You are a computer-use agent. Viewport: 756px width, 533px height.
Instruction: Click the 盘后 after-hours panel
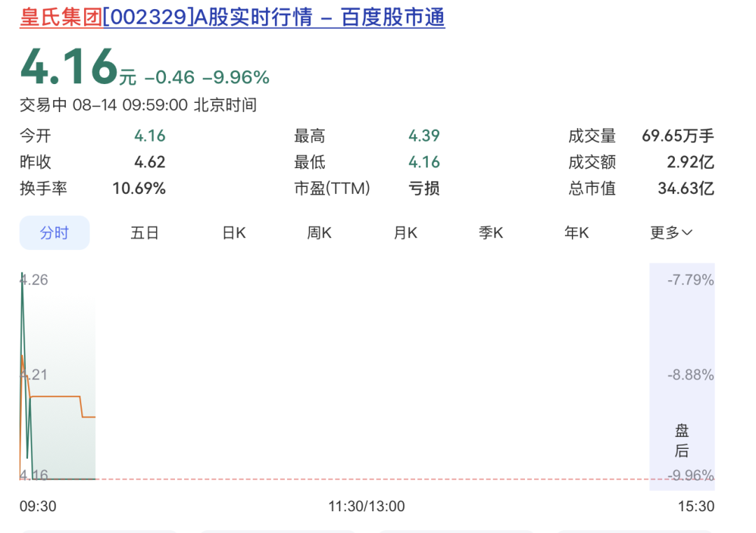coord(682,376)
